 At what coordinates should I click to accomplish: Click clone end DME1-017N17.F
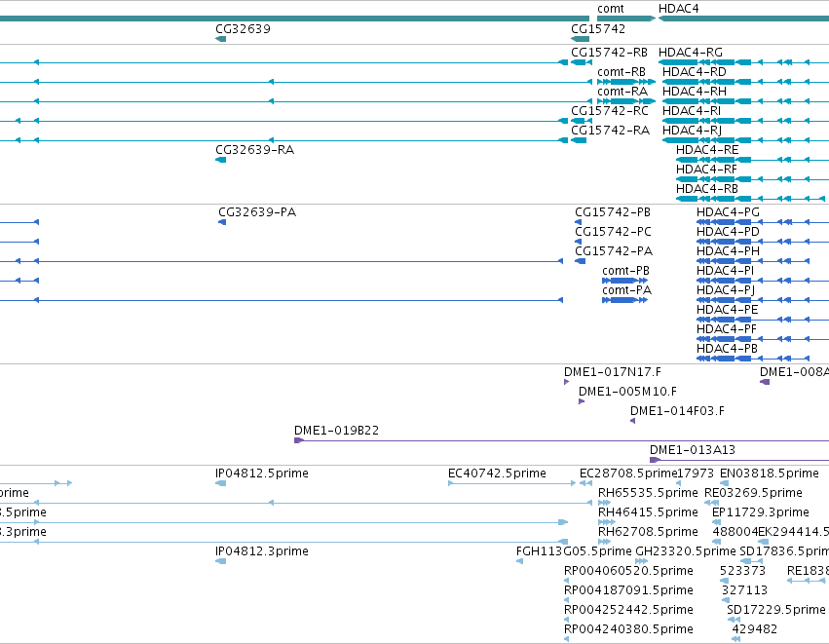click(x=612, y=373)
